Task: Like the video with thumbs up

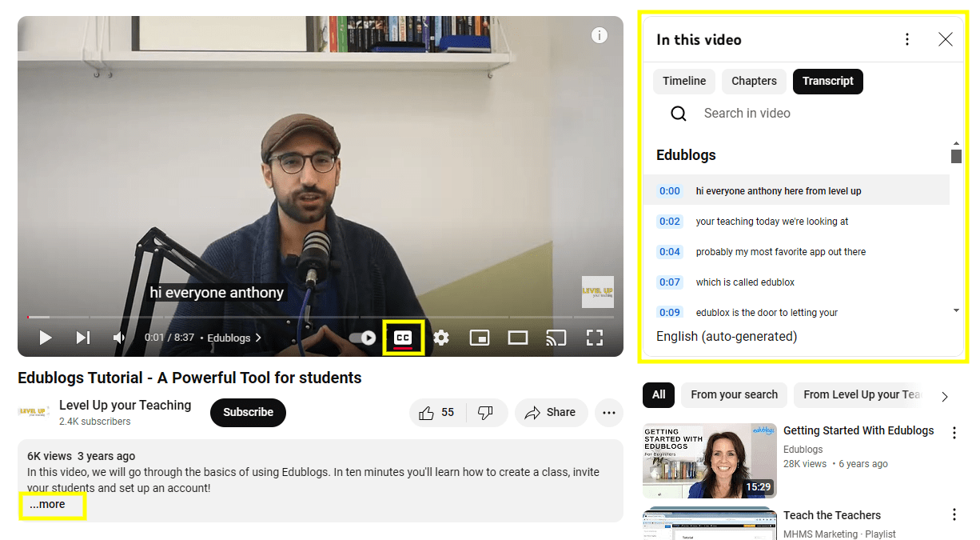Action: pos(436,412)
